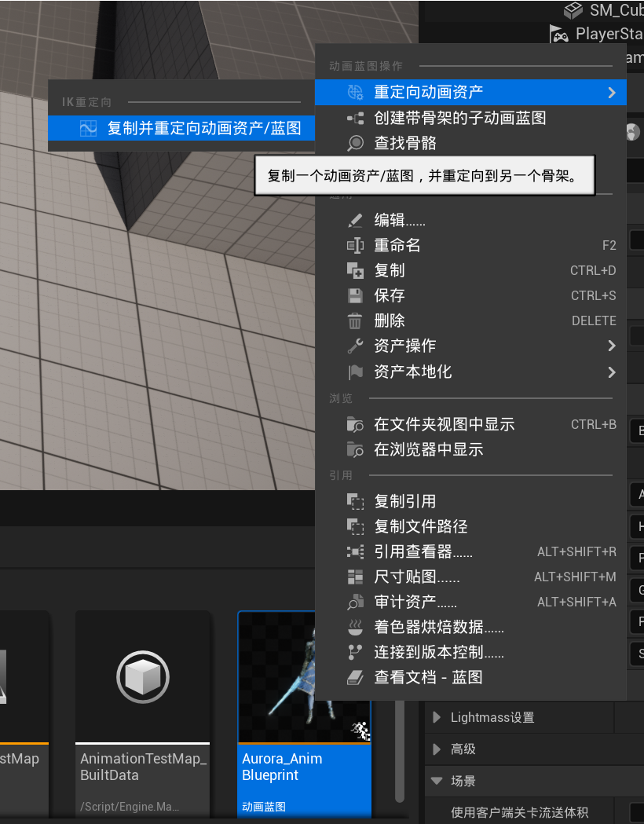Expand the Lightmass设置 section
This screenshot has height=824, width=644.
pyautogui.click(x=437, y=717)
